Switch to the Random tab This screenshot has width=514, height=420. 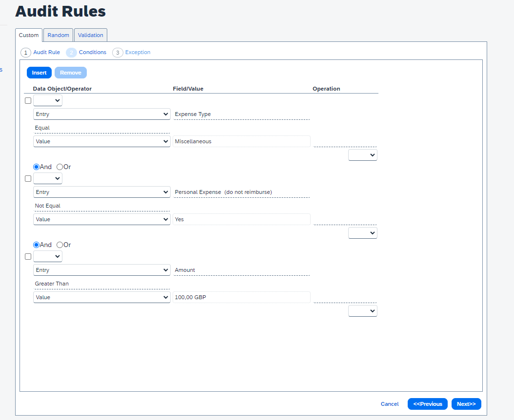[58, 35]
